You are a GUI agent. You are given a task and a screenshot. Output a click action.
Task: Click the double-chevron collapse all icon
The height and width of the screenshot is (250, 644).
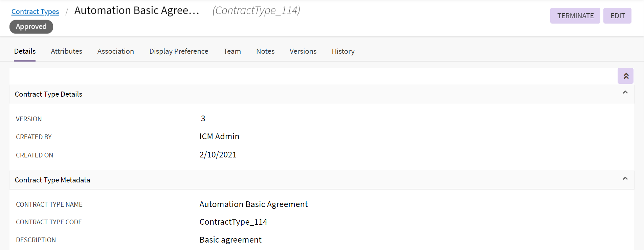tap(625, 76)
